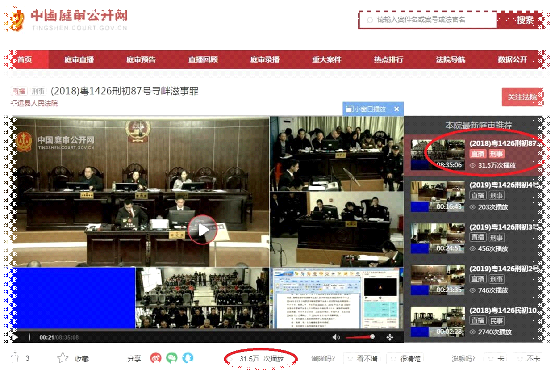Open the 重大案件 navigation tab
Screen dimensions: 555x373
click(x=326, y=59)
